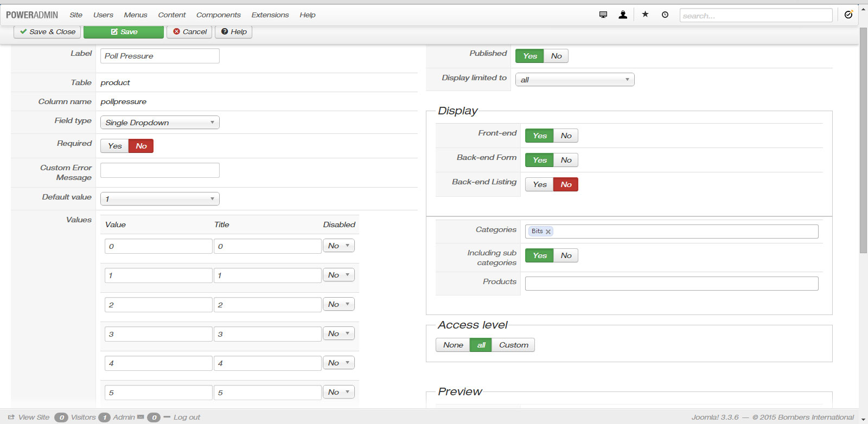The image size is (868, 424).
Task: Open the Display limited to dropdown
Action: coord(575,80)
